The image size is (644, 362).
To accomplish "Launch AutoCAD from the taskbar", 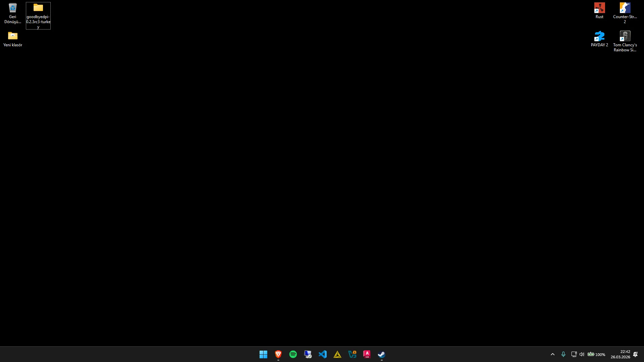I will (367, 354).
